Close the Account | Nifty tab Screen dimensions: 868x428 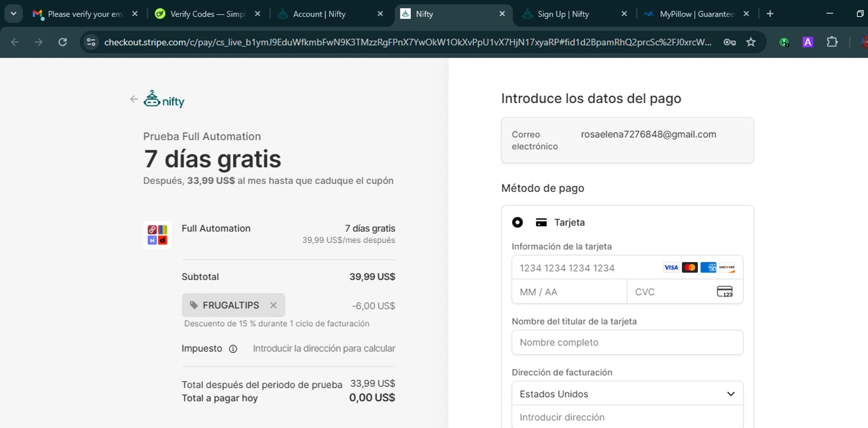tap(380, 14)
